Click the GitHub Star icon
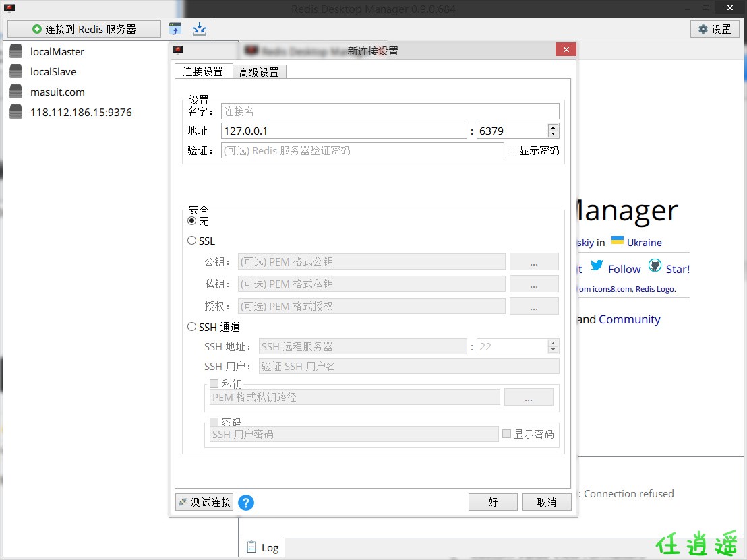Image resolution: width=747 pixels, height=560 pixels. pos(655,266)
